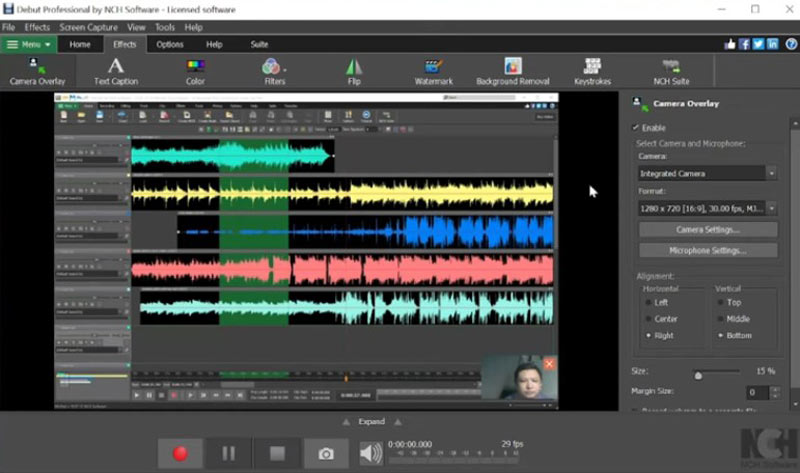Viewport: 800px width, 473px height.
Task: Switch to the Suite tab
Action: (x=259, y=44)
